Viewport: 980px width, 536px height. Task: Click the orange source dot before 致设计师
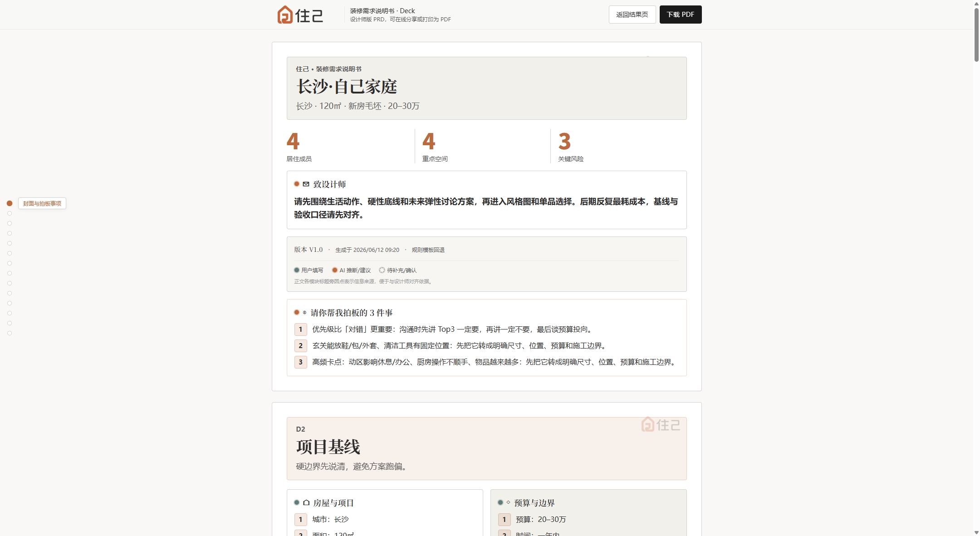point(297,184)
